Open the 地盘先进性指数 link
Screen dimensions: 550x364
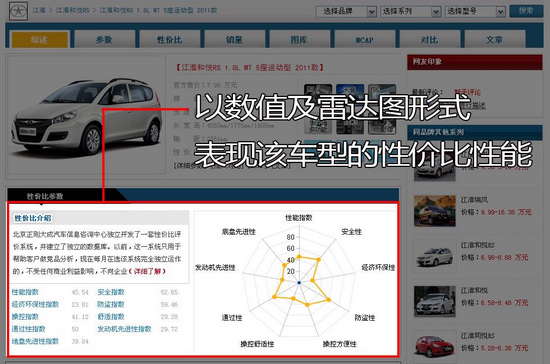(x=35, y=341)
